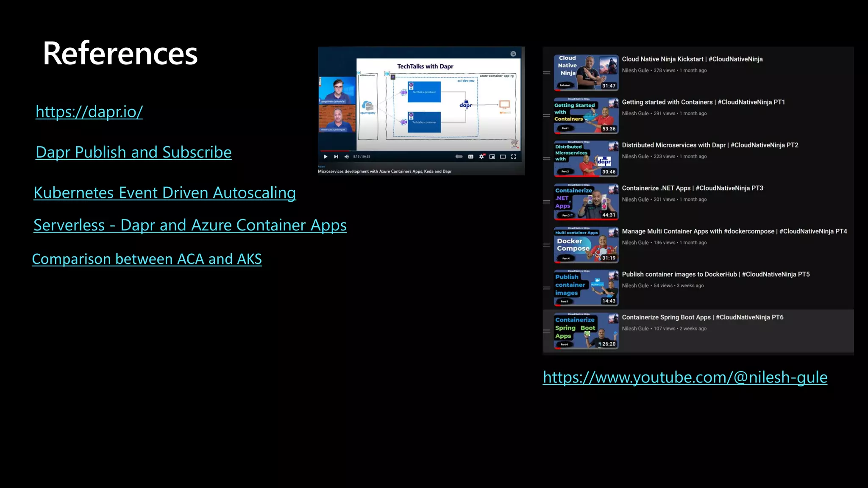Viewport: 868px width, 488px height.
Task: Click 53:36 duration badge on thumbnail
Action: (609, 129)
